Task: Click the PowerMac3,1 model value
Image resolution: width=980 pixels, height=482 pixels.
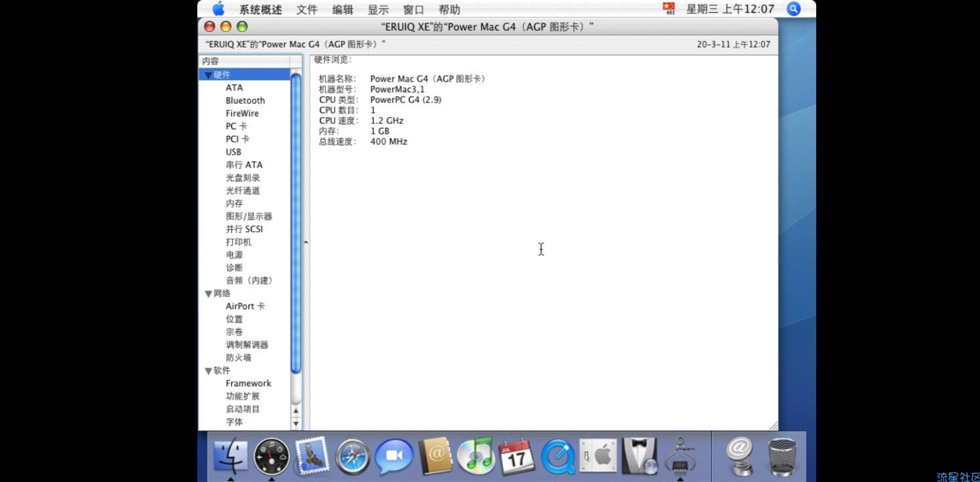Action: 397,89
